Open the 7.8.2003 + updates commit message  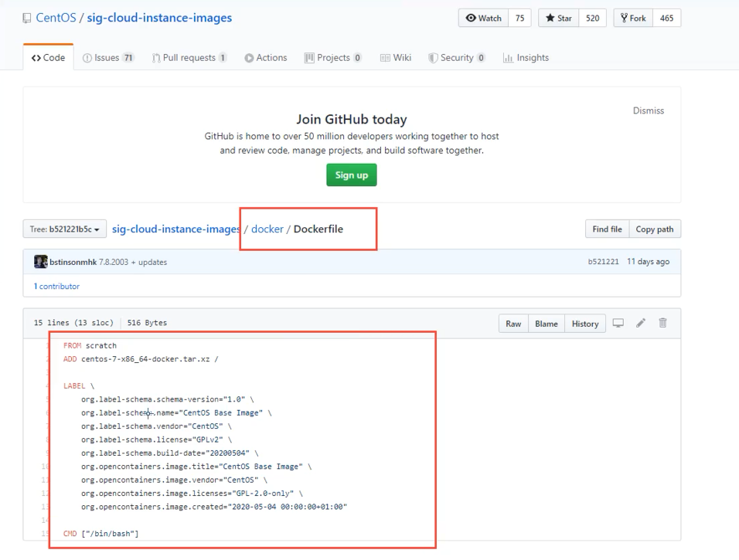click(133, 262)
